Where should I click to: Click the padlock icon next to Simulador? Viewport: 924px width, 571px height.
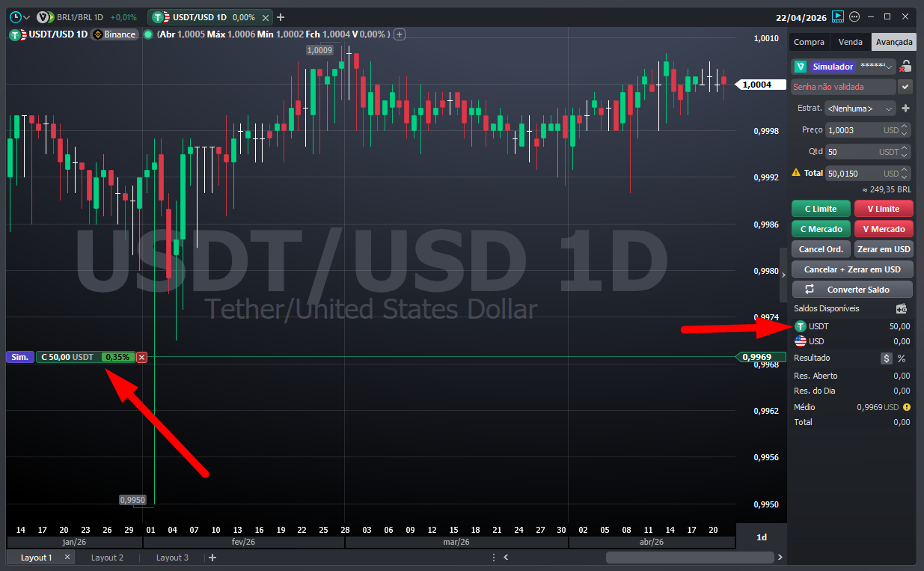tap(905, 67)
